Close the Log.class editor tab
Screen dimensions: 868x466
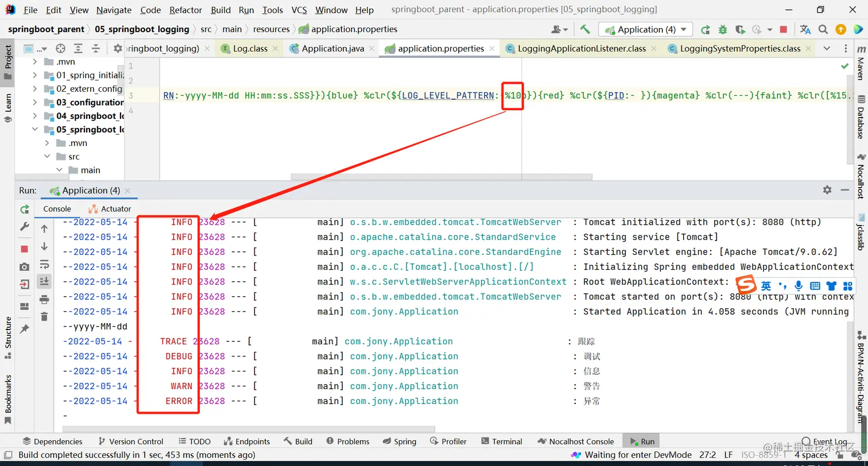276,49
